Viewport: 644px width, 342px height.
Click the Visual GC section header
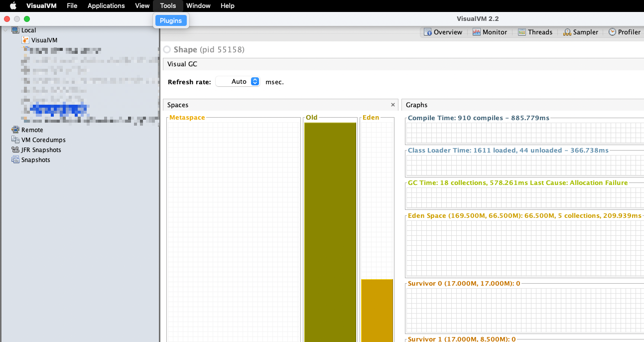click(182, 64)
